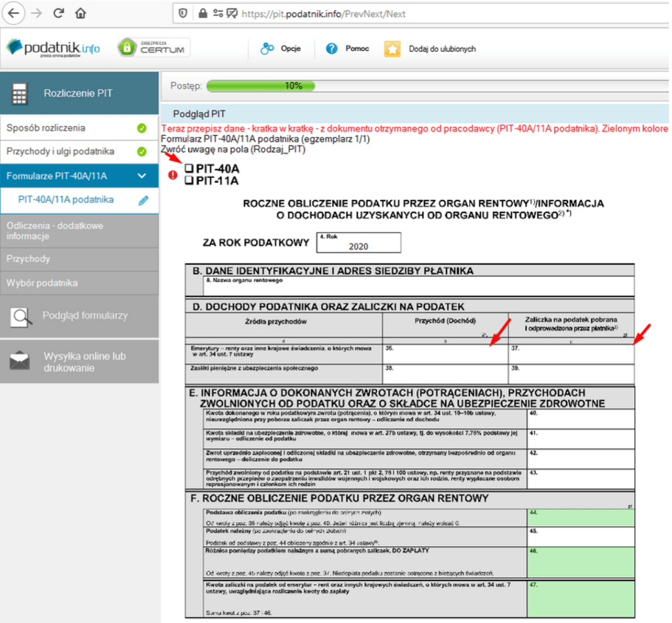Click Wysyłka online lub drukowanie label
Screen dimensions: 672x623
click(x=85, y=362)
